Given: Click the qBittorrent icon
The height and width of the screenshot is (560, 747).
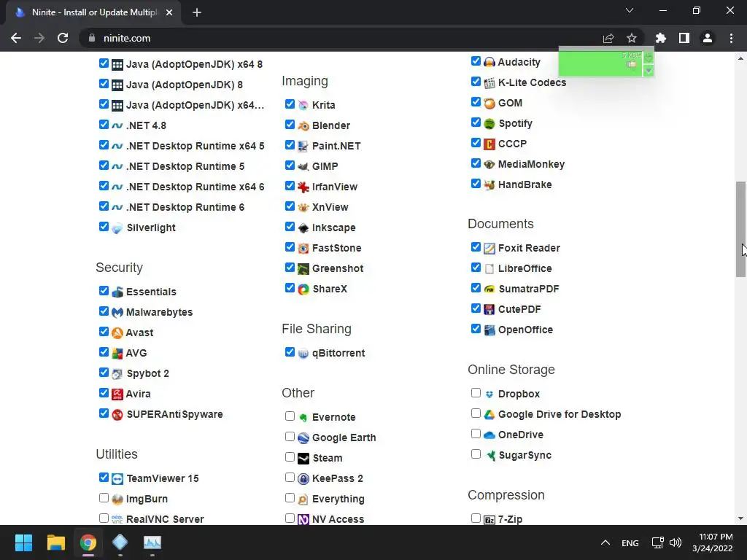Looking at the screenshot, I should pyautogui.click(x=303, y=354).
